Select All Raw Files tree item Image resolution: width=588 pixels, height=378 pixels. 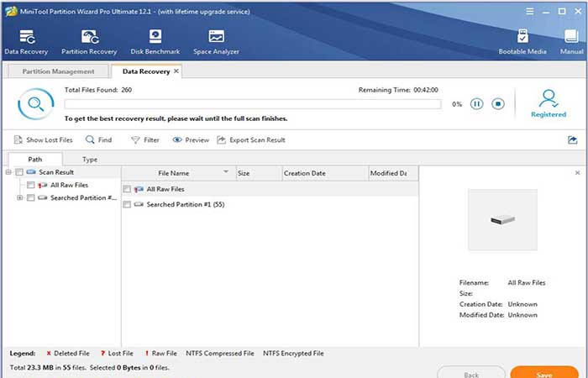click(x=69, y=185)
